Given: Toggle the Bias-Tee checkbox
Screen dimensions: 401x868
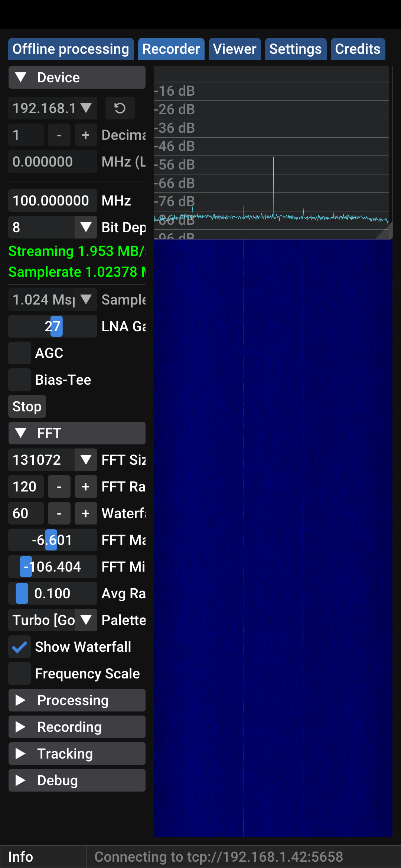Looking at the screenshot, I should click(20, 380).
